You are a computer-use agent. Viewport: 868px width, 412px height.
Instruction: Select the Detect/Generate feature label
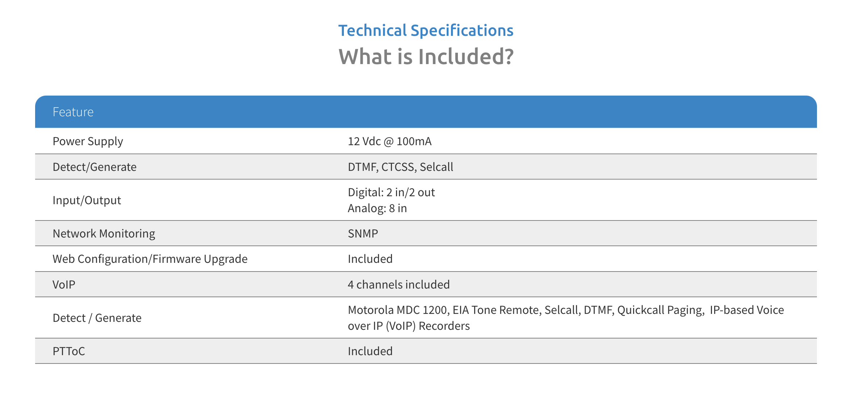(94, 167)
